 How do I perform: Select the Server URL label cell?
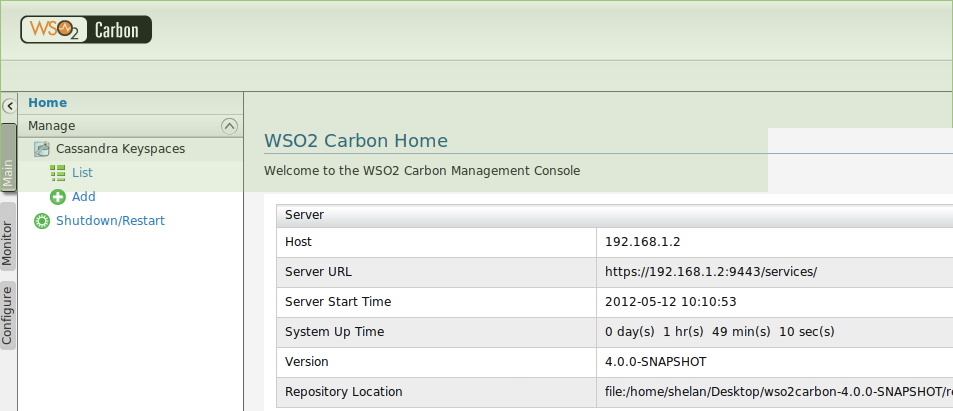436,272
